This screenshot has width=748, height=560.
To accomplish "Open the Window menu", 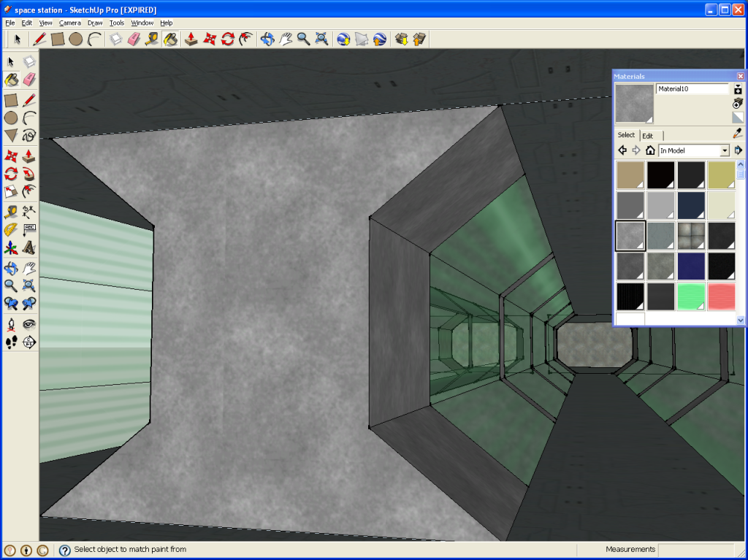I will coord(142,23).
